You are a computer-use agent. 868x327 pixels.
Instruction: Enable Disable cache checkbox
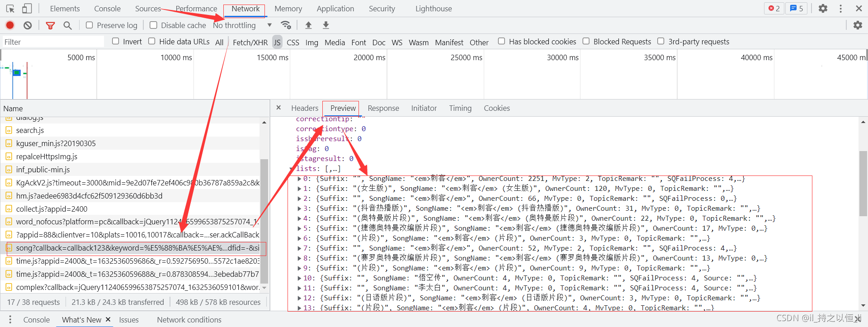click(x=153, y=25)
